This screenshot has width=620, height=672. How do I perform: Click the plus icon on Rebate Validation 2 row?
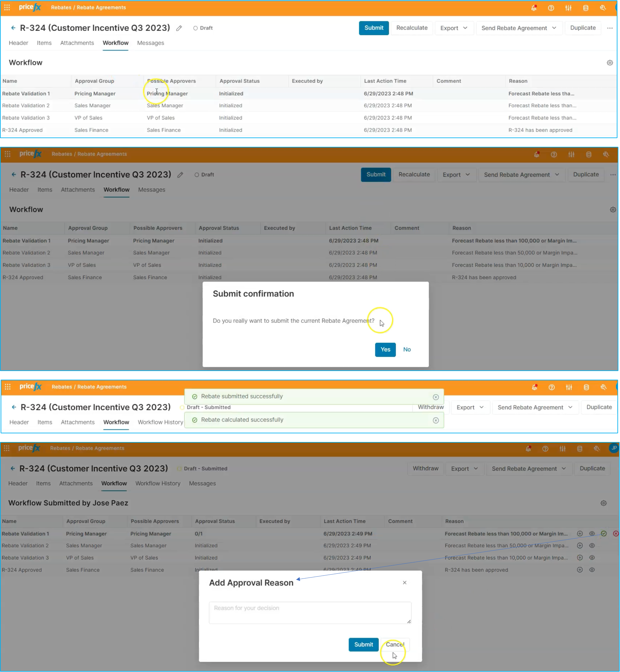tap(580, 546)
